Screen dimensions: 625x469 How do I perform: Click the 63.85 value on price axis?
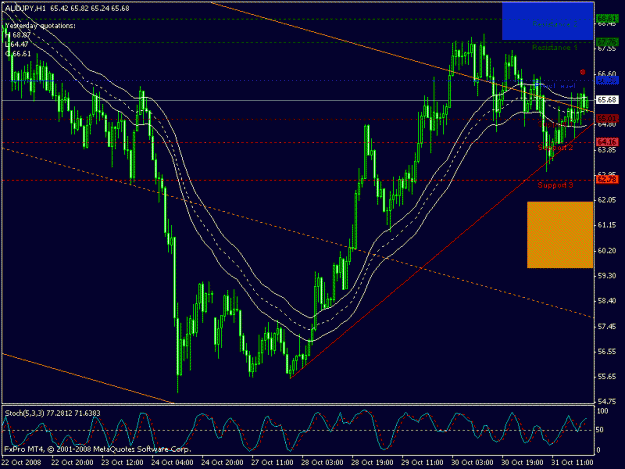point(607,150)
